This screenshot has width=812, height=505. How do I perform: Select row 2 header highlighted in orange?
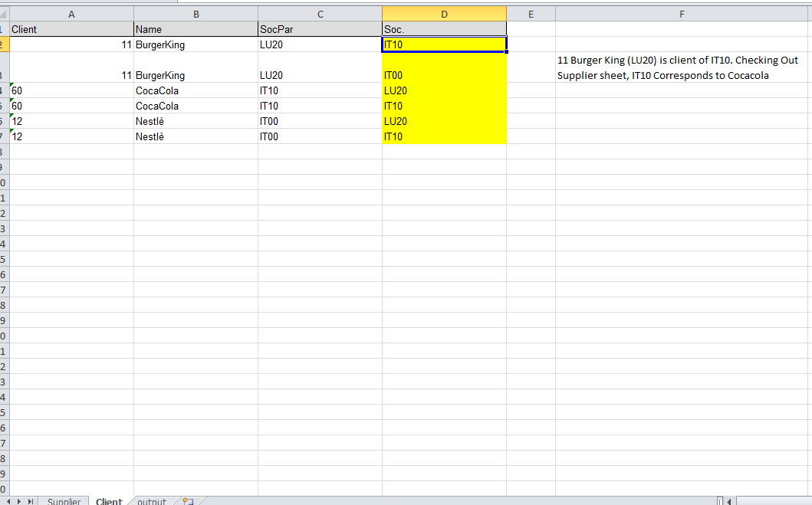4,44
